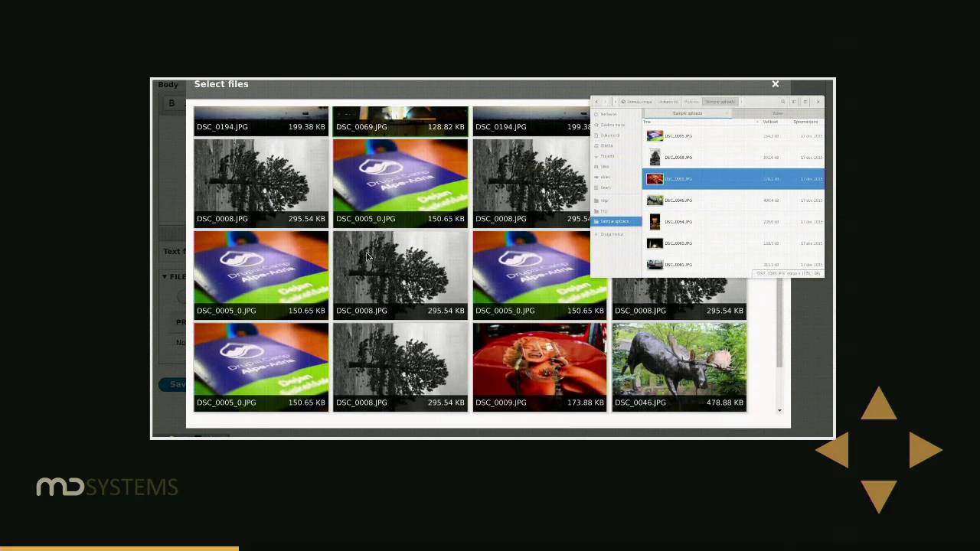Select DSC_0054.JPG row in file manager
This screenshot has height=551, width=980.
(733, 222)
